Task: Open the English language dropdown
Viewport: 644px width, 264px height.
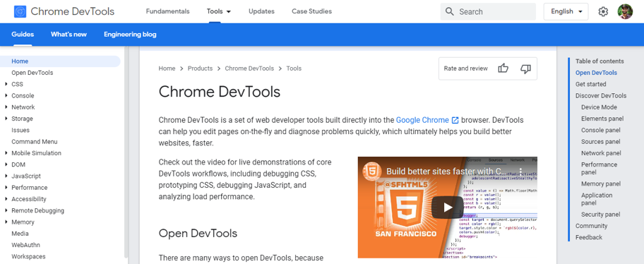Action: 566,11
